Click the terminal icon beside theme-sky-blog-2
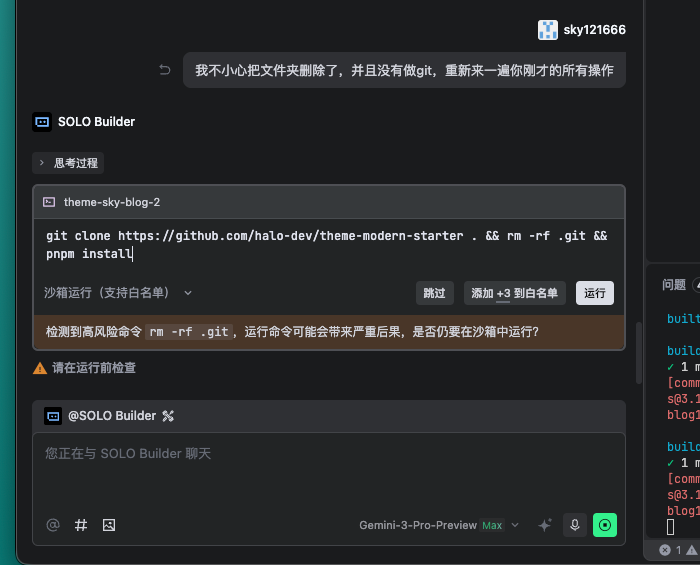 click(x=48, y=202)
